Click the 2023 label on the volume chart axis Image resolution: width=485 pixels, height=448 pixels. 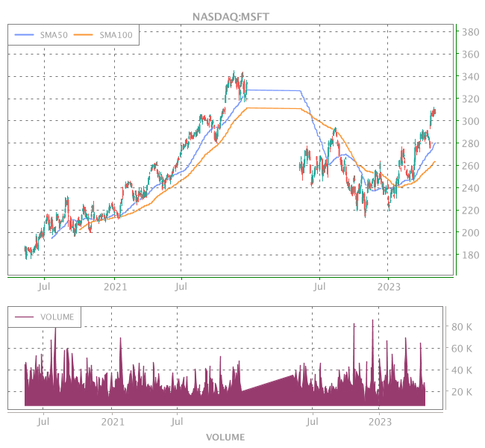click(380, 422)
